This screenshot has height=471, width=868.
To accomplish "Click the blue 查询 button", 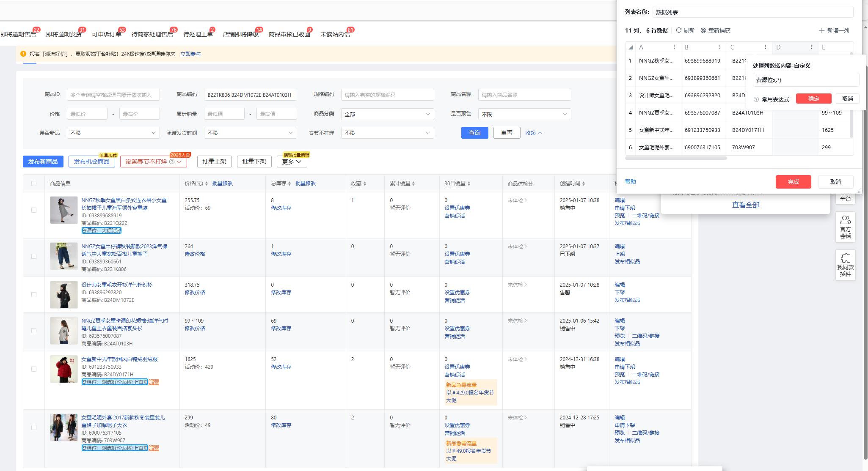I will [474, 133].
